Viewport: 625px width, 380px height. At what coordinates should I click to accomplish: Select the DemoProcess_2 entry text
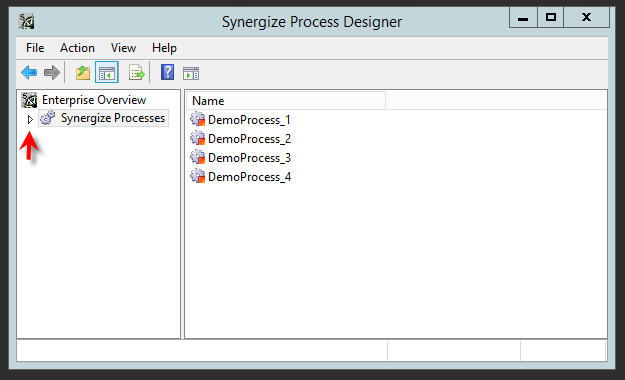(250, 139)
